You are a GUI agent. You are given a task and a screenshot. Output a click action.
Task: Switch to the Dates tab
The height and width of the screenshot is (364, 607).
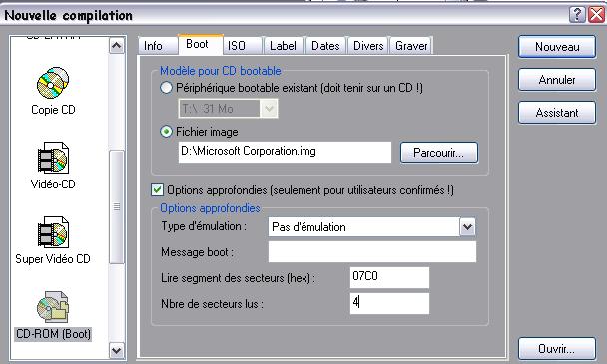tap(325, 46)
